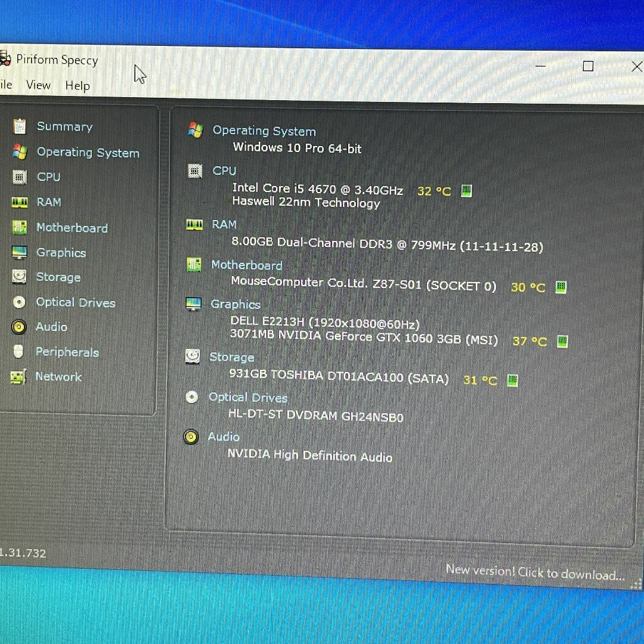Click the CPU temperature value 32 °C

pos(434,191)
